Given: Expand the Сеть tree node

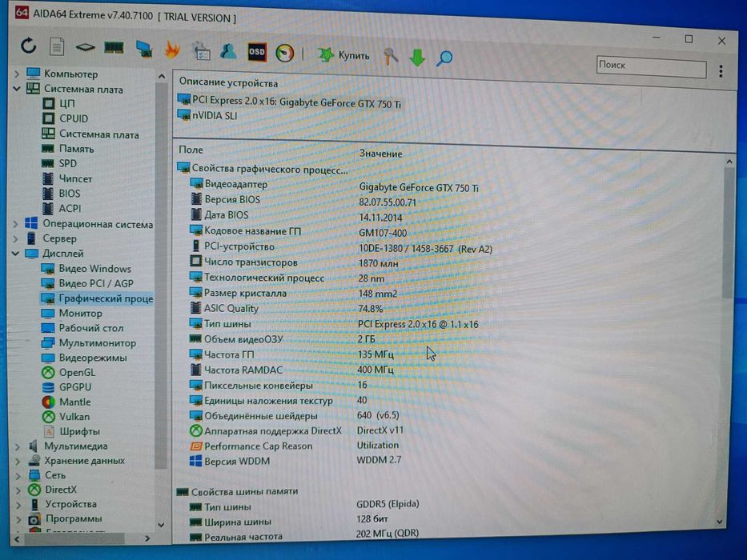Looking at the screenshot, I should [x=18, y=475].
